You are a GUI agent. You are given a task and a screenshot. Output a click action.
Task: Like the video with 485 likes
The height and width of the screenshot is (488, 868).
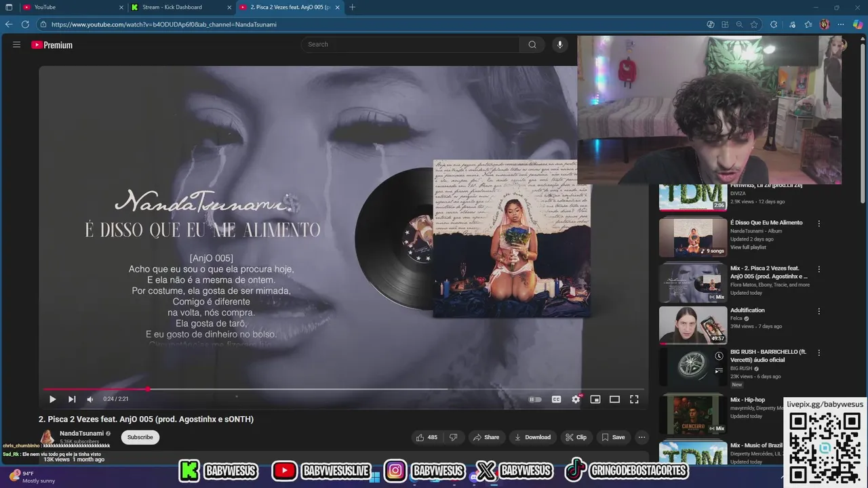427,437
